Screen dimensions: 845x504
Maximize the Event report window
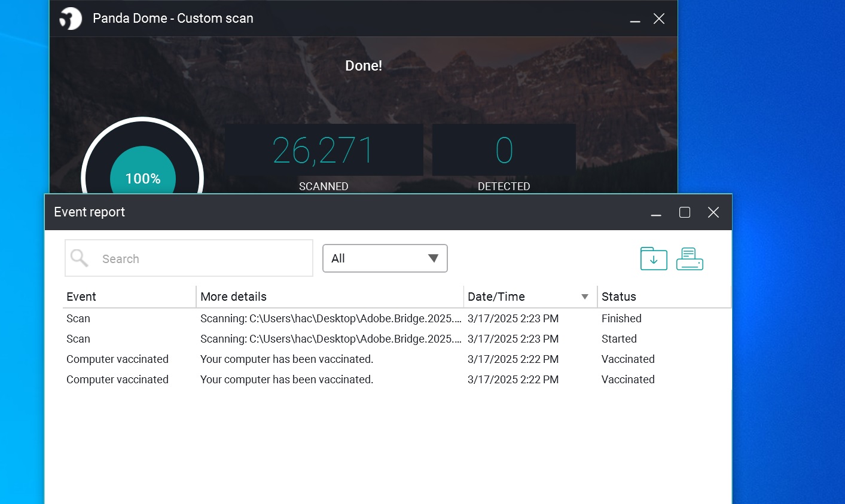click(685, 212)
